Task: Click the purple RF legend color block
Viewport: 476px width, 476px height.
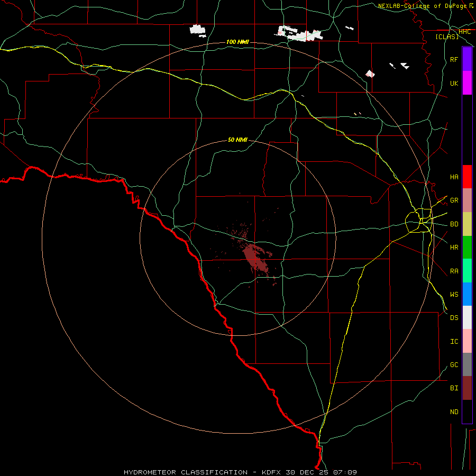Action: [467, 59]
